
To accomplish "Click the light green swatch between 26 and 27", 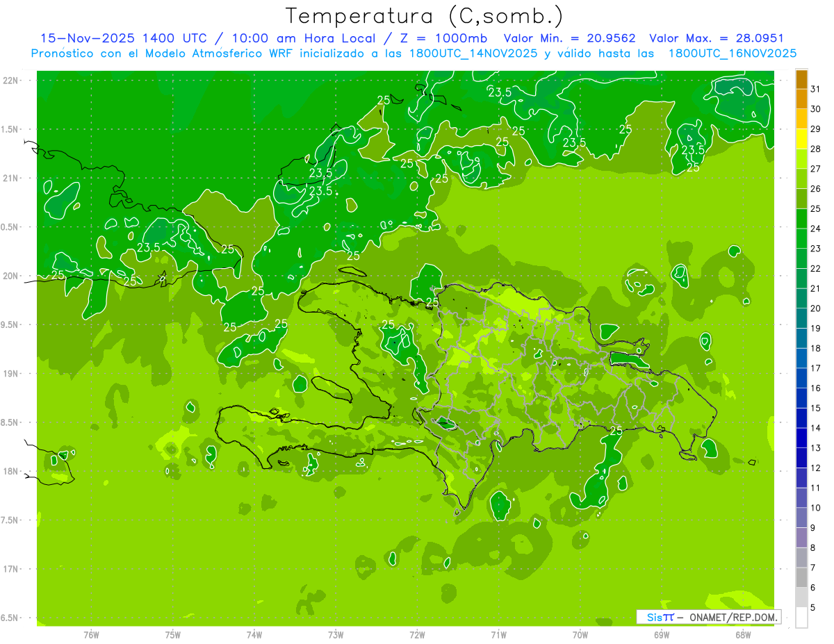I will coord(801,179).
